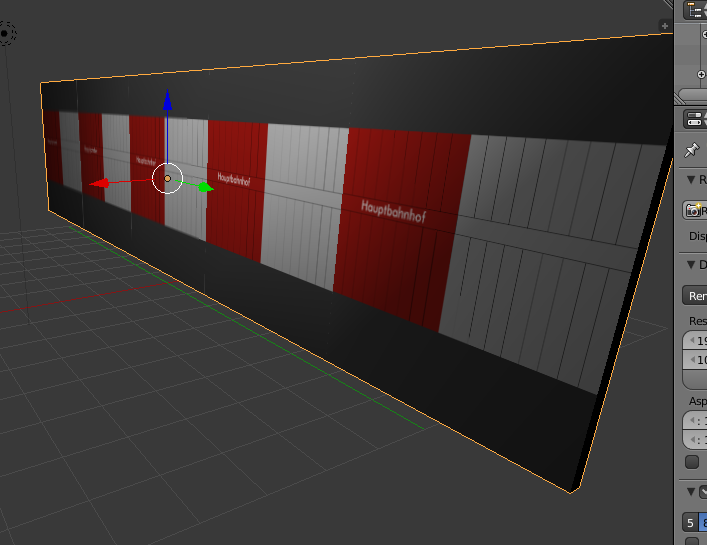Image resolution: width=707 pixels, height=545 pixels.
Task: Expand the upper Outliner tree plus icon
Action: [705, 34]
